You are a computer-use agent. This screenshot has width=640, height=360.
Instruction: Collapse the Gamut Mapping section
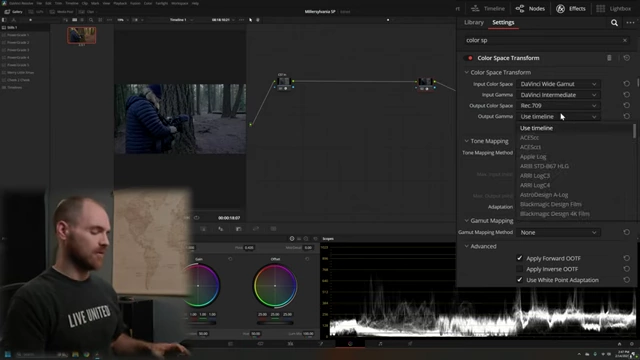click(x=467, y=220)
